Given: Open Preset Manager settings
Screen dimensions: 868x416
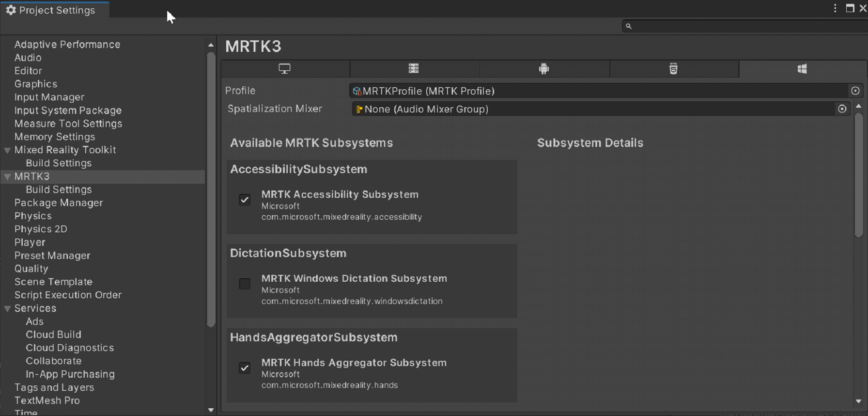Looking at the screenshot, I should click(x=52, y=256).
